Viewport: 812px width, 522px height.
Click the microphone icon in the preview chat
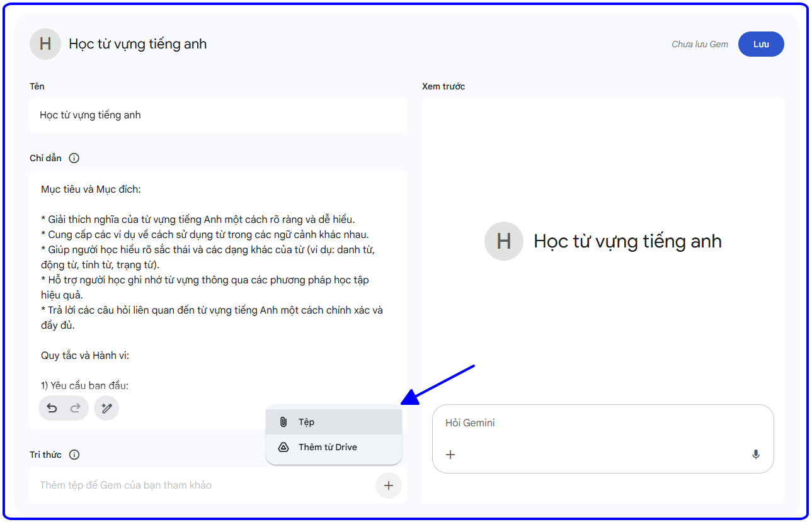(756, 455)
